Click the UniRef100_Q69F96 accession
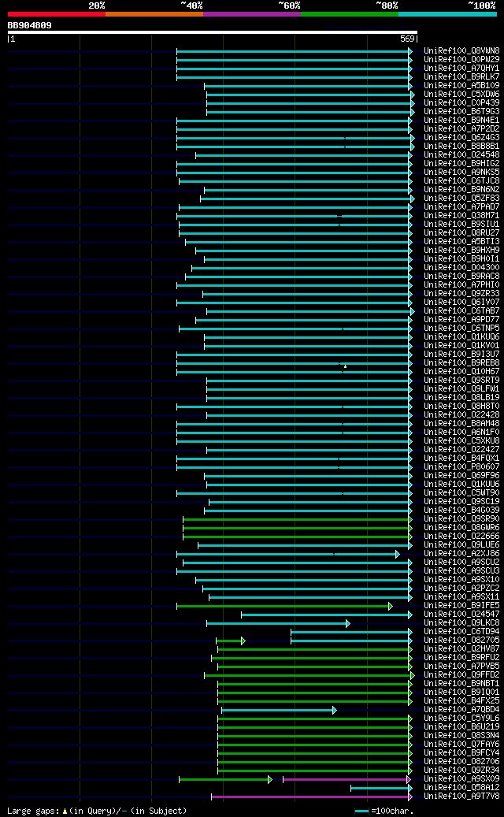 point(461,476)
